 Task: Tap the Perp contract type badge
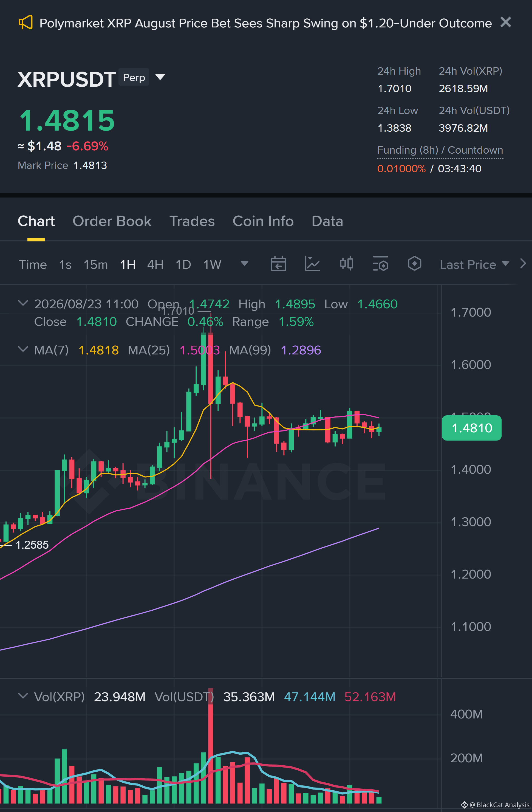pyautogui.click(x=134, y=77)
